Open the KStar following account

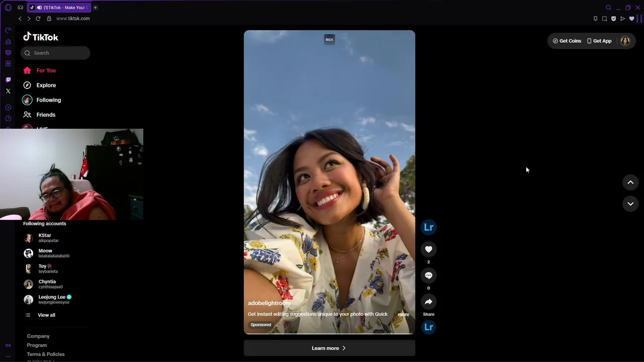(41, 238)
